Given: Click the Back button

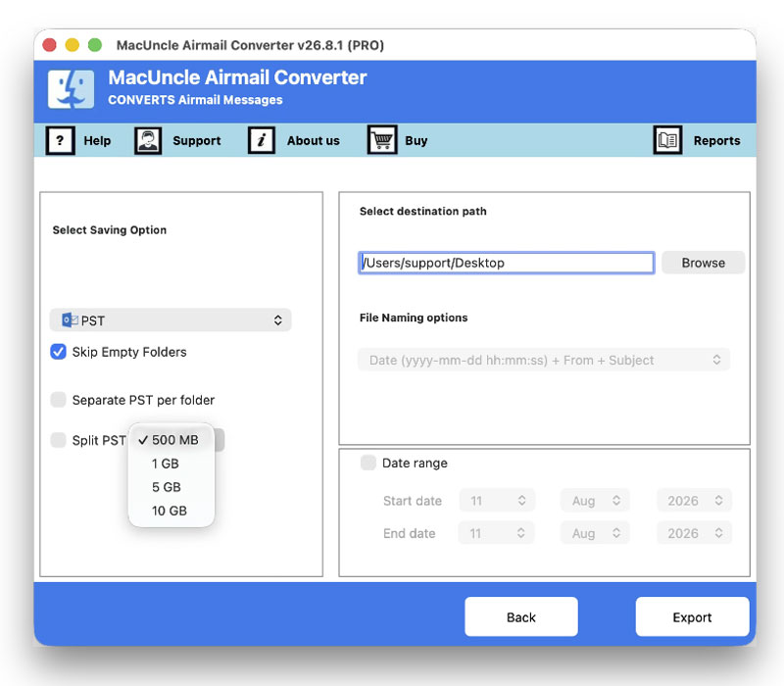Looking at the screenshot, I should tap(521, 617).
